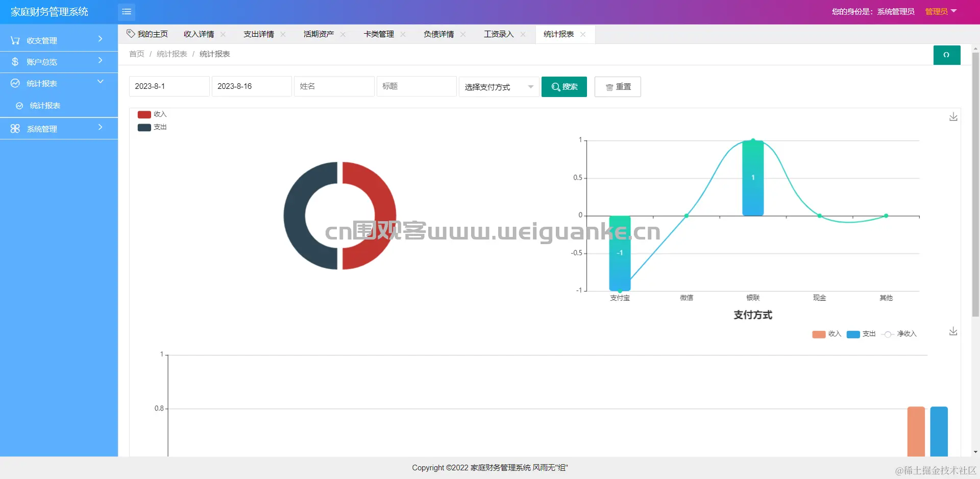Screen dimensions: 980x479
Task: Close the 工资录入 tab
Action: (x=523, y=34)
